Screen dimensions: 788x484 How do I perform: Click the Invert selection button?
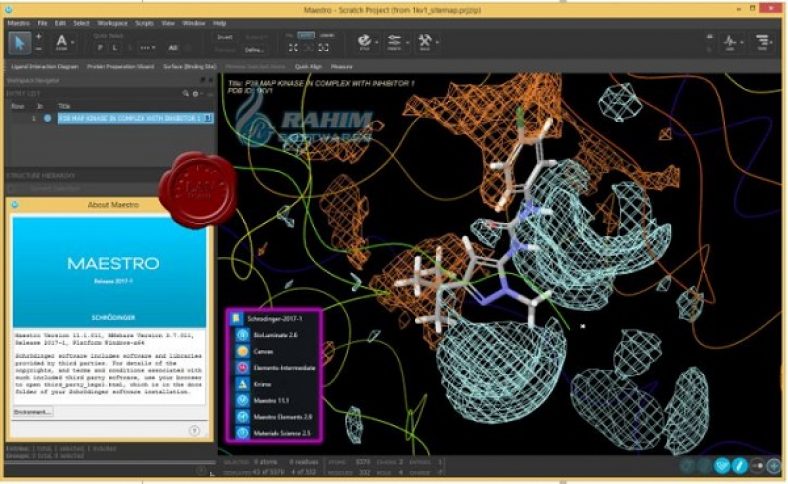[x=225, y=37]
